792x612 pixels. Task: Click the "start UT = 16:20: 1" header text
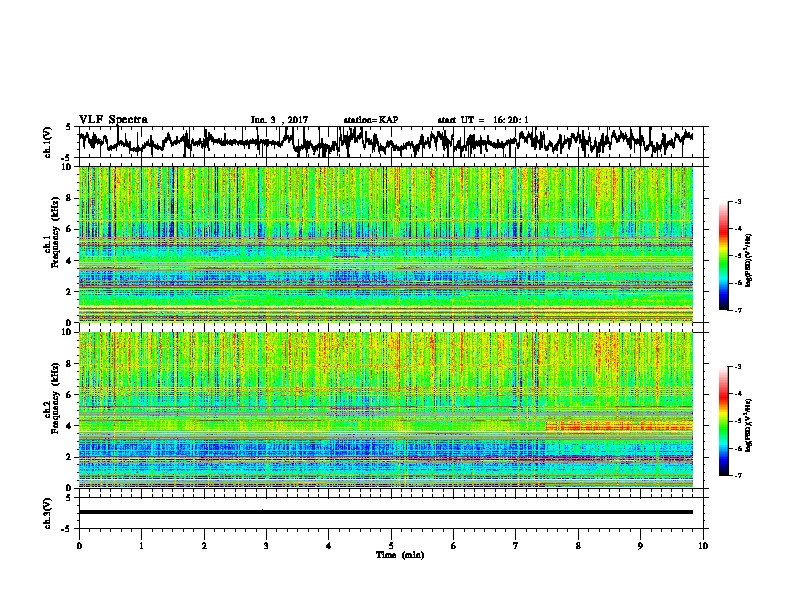coord(483,120)
